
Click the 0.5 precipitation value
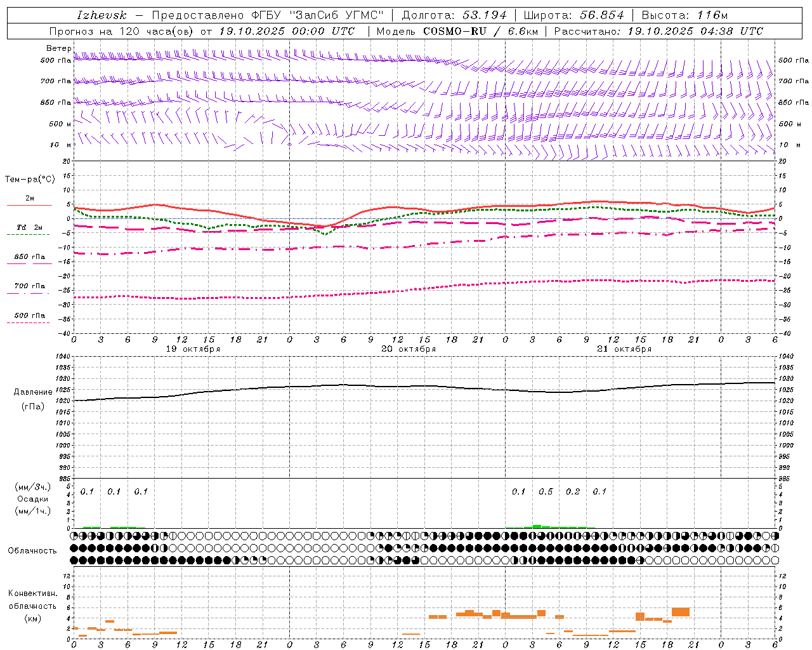click(546, 492)
